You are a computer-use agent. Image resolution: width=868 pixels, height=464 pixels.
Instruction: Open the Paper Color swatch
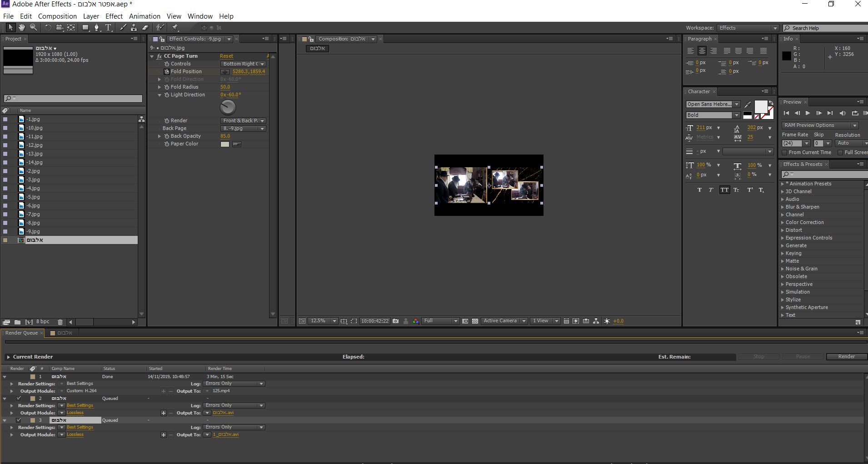pos(225,144)
